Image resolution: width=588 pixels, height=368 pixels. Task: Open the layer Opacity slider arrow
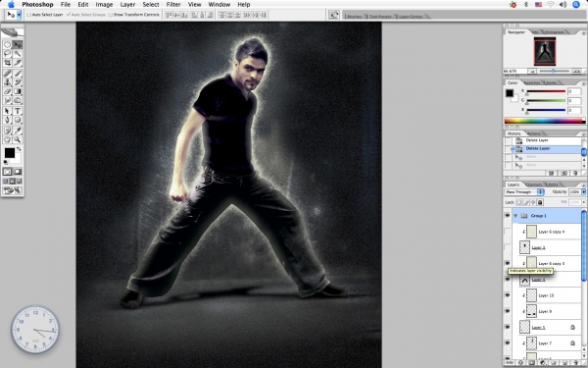[583, 192]
